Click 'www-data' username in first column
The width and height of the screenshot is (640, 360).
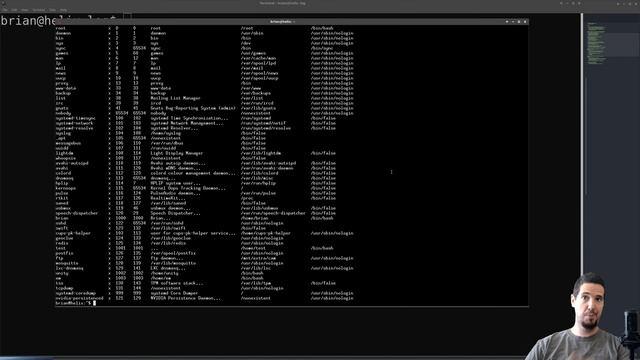click(66, 88)
